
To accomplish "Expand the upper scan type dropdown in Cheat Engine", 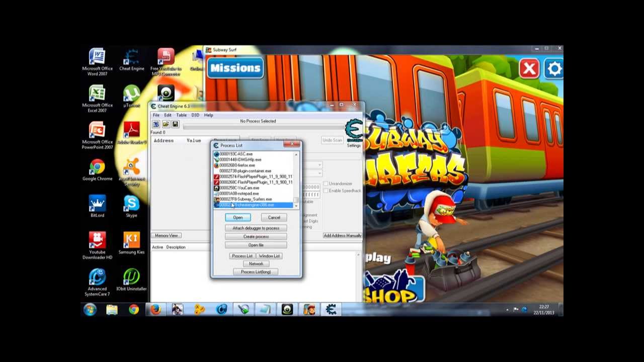I will [x=319, y=165].
